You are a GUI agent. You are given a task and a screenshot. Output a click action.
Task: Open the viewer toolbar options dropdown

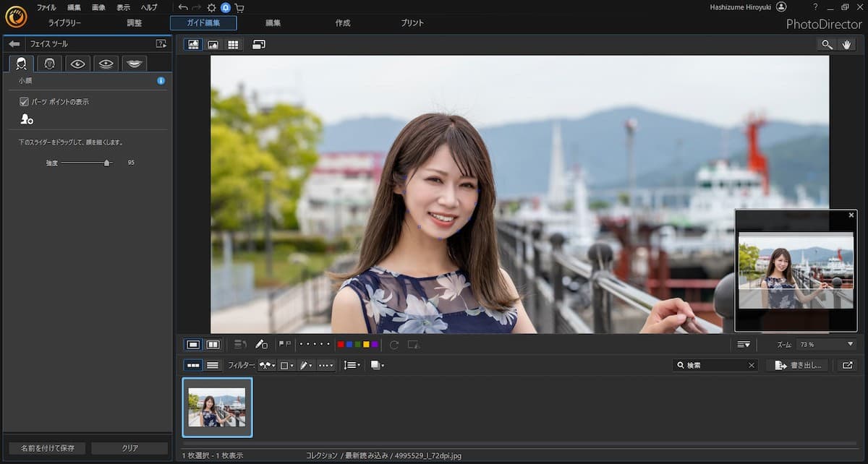tap(744, 345)
